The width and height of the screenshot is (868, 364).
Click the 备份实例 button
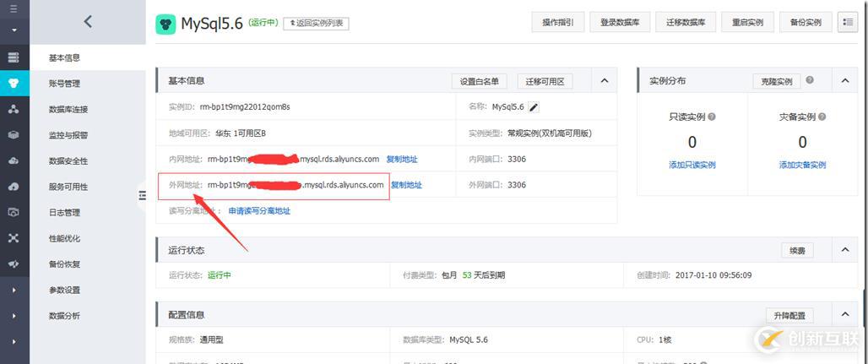[x=806, y=22]
